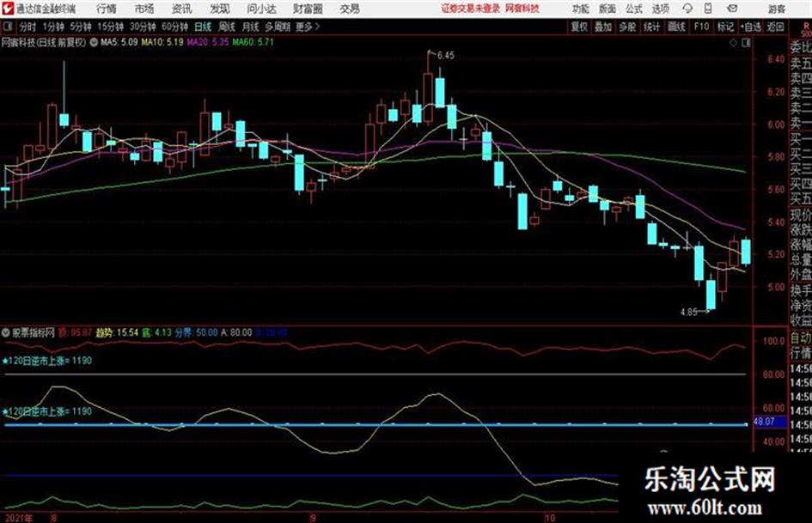The height and width of the screenshot is (523, 812).
Task: Click the mobile phone icon
Action: [708, 9]
